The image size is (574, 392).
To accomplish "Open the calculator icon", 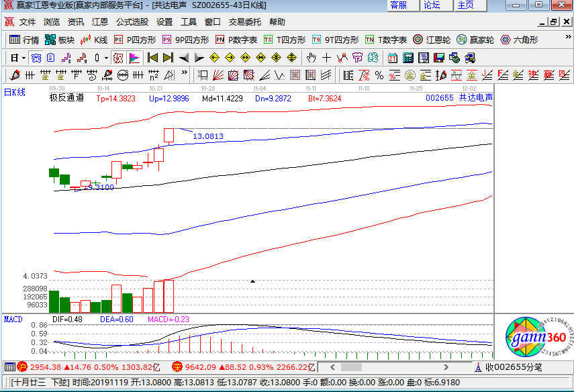I will 408,58.
